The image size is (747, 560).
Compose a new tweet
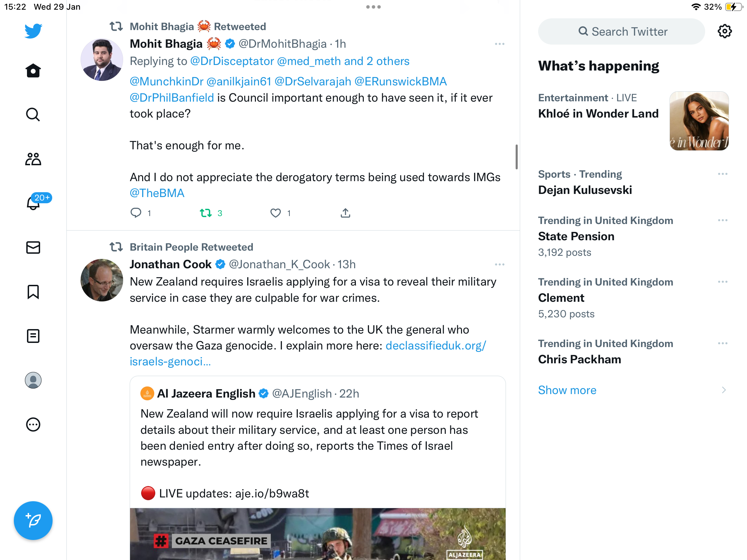[33, 521]
